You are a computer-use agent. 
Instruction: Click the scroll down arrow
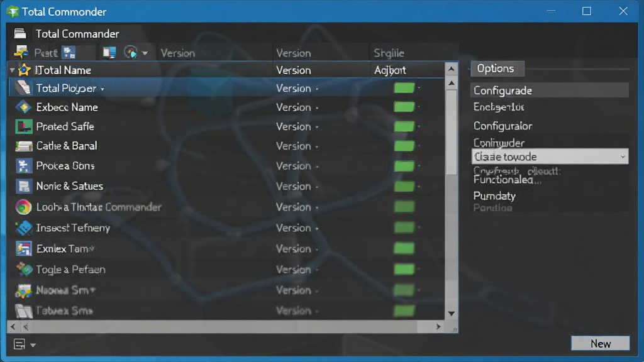pos(452,314)
